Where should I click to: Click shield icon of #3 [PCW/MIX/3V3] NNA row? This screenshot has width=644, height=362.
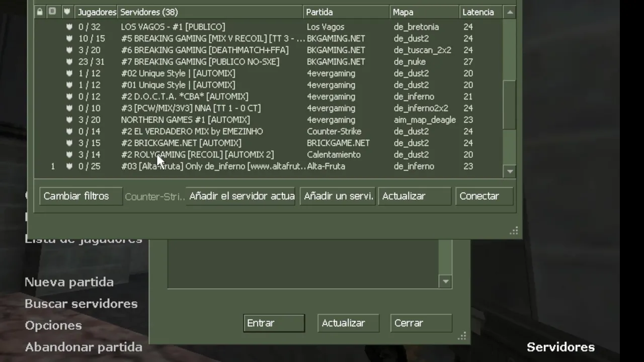pos(69,108)
